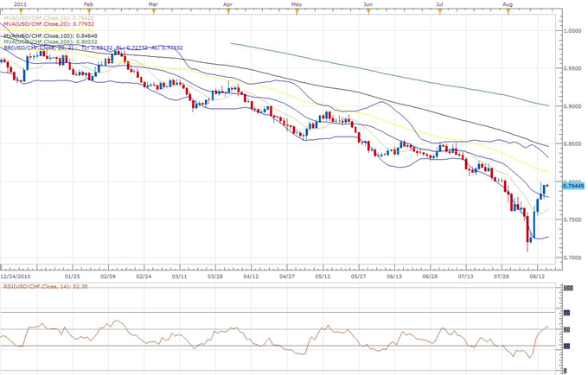Click the 0.7500 price axis label
This screenshot has height=375, width=588.
tap(573, 219)
